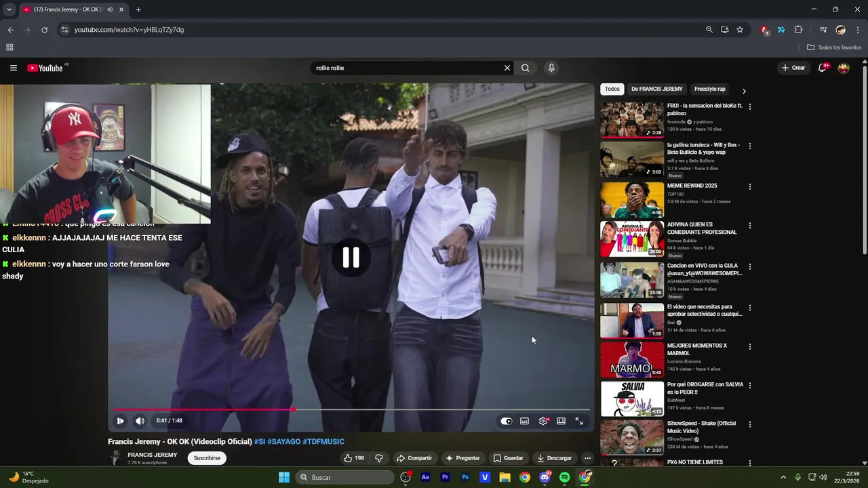
Task: Open Chrome tab search dropdown
Action: [x=9, y=9]
